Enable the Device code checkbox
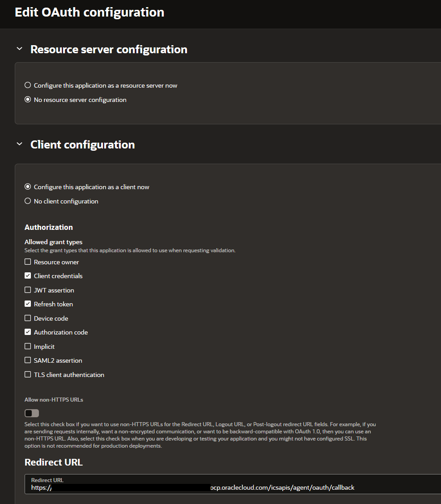441x504 pixels. coord(28,318)
